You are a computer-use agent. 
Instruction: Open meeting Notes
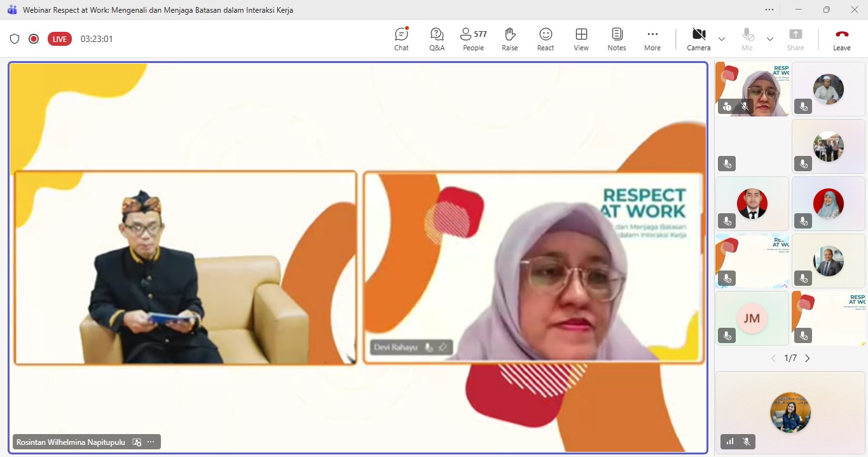tap(616, 39)
